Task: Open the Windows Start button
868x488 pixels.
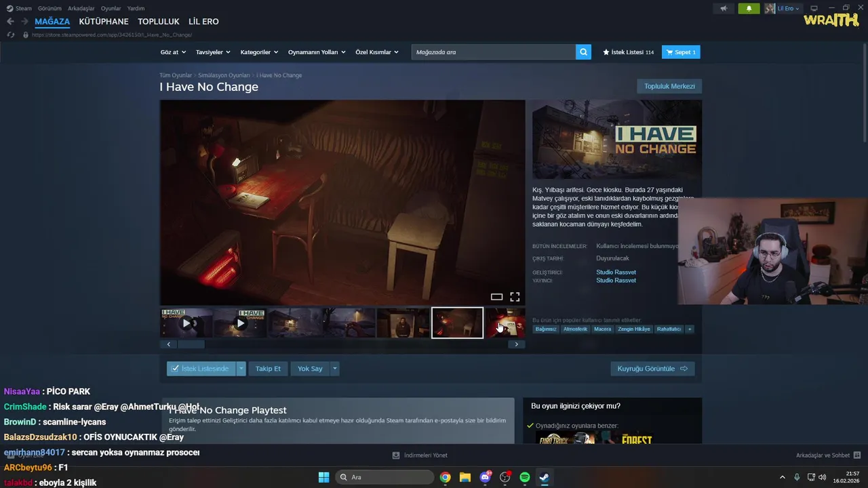Action: tap(324, 477)
